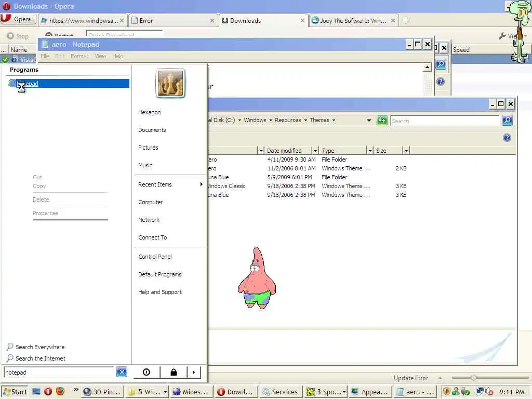Open Notepad's View menu
This screenshot has height=399, width=532.
tap(100, 56)
